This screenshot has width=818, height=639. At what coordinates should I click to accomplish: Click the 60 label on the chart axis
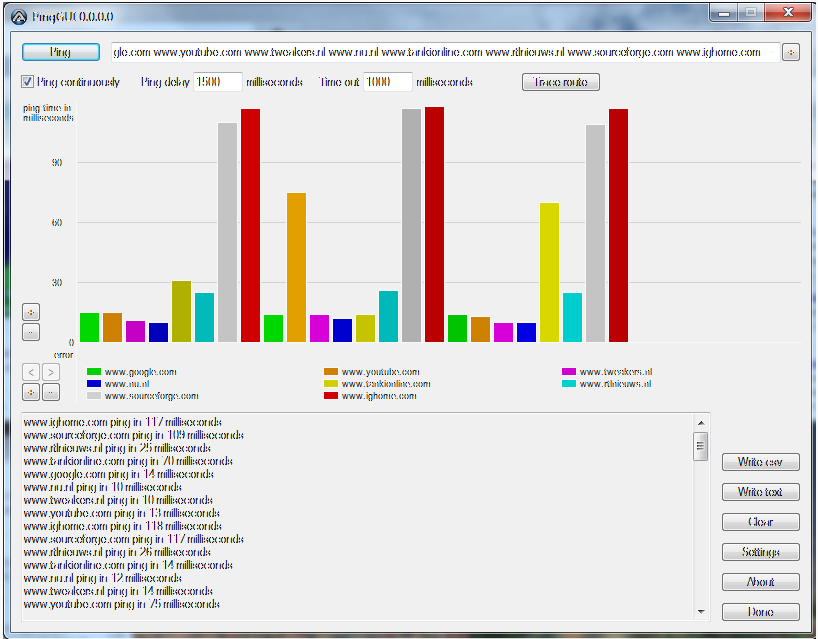57,223
